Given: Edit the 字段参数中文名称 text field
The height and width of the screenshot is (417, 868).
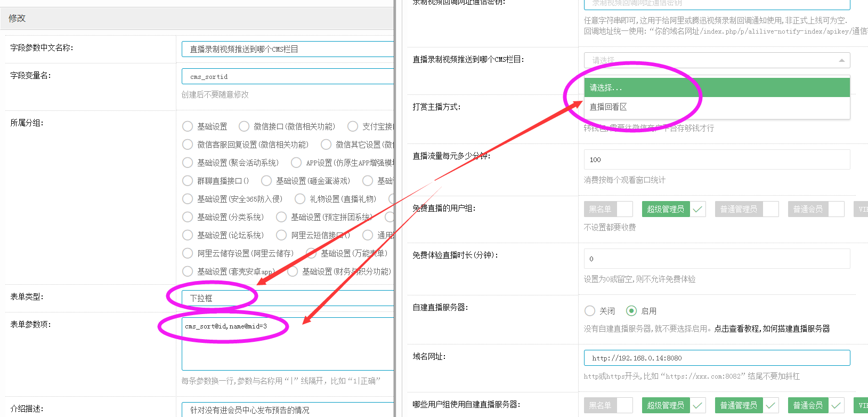Looking at the screenshot, I should click(x=288, y=49).
